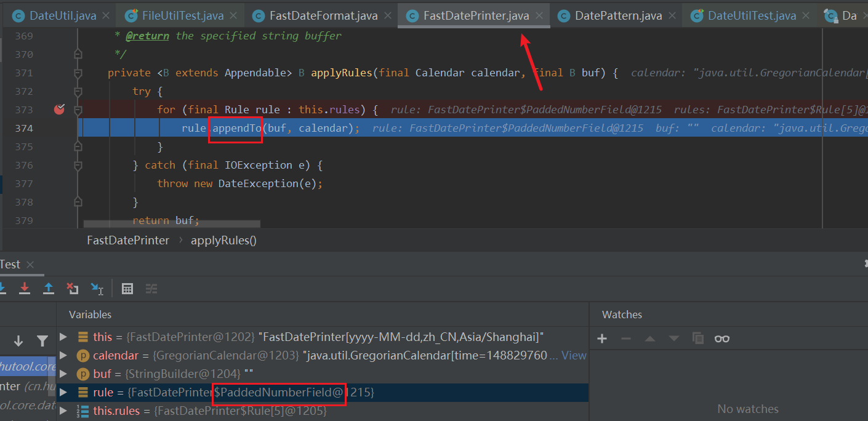This screenshot has height=421, width=868.
Task: Click FastDatePrinter in the breadcrumb bar
Action: 128,240
